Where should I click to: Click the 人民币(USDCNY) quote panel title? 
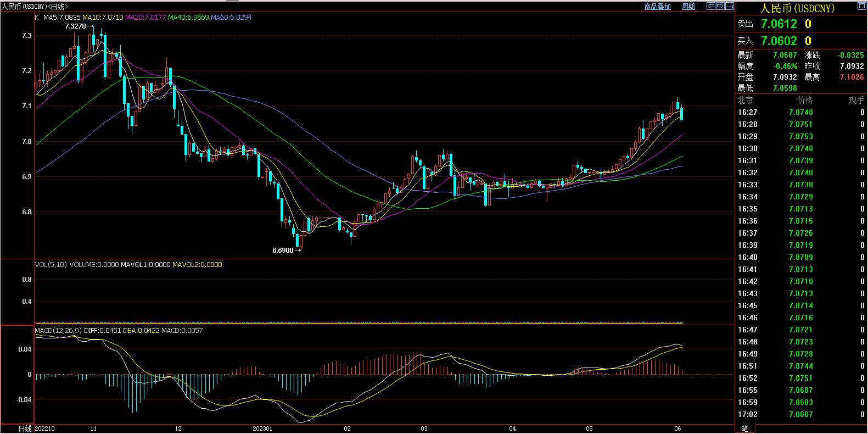(x=797, y=8)
